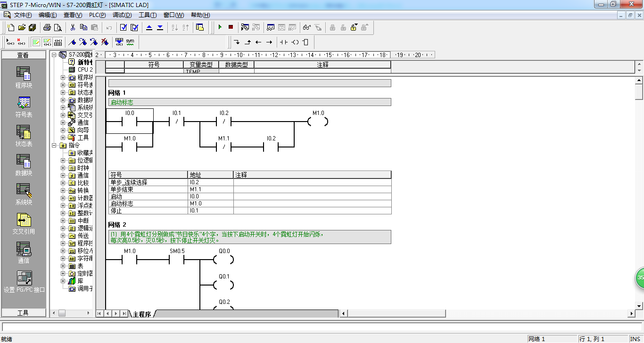Expand the 状态表 tree node

click(63, 92)
